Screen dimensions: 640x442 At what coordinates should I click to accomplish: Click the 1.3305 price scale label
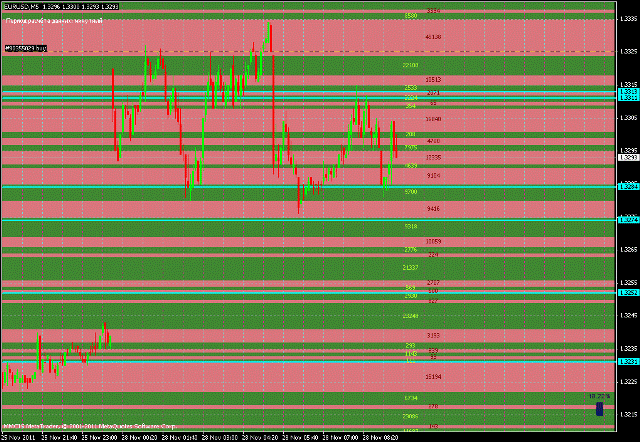(x=629, y=118)
